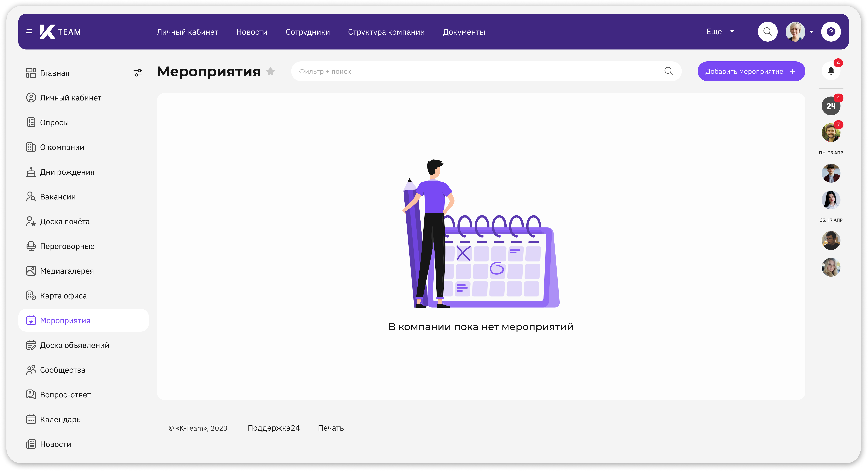Open Документы in top navigation
The image size is (868, 471).
(464, 32)
